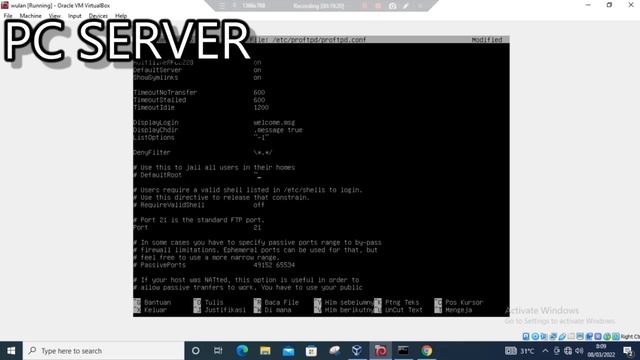Click the Justifikasi shortcut in nano
640x360 pixels.
click(220, 310)
